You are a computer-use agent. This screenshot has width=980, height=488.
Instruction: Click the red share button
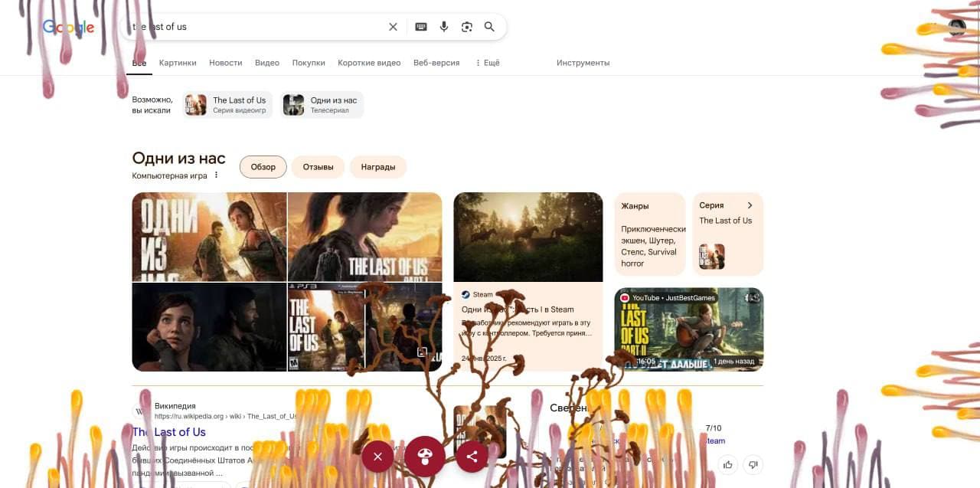coord(472,457)
